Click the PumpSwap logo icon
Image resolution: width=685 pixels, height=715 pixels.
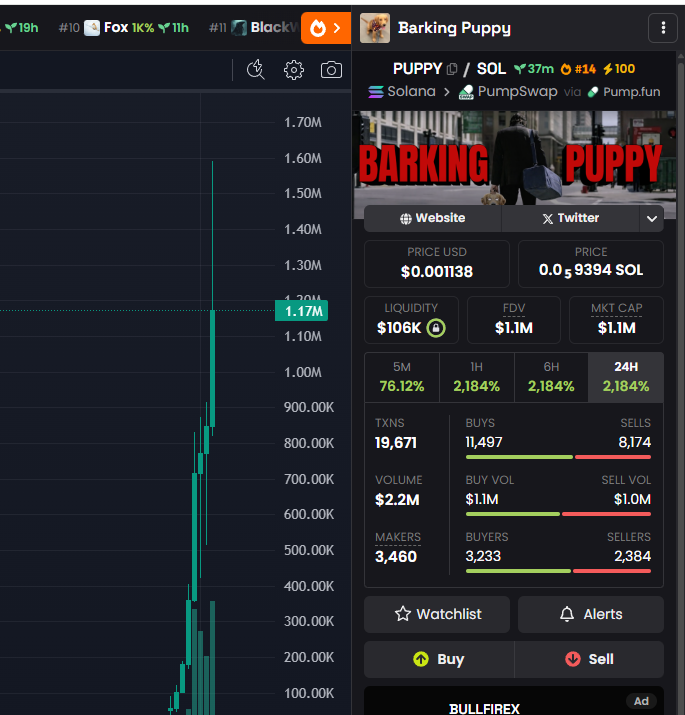coord(466,92)
